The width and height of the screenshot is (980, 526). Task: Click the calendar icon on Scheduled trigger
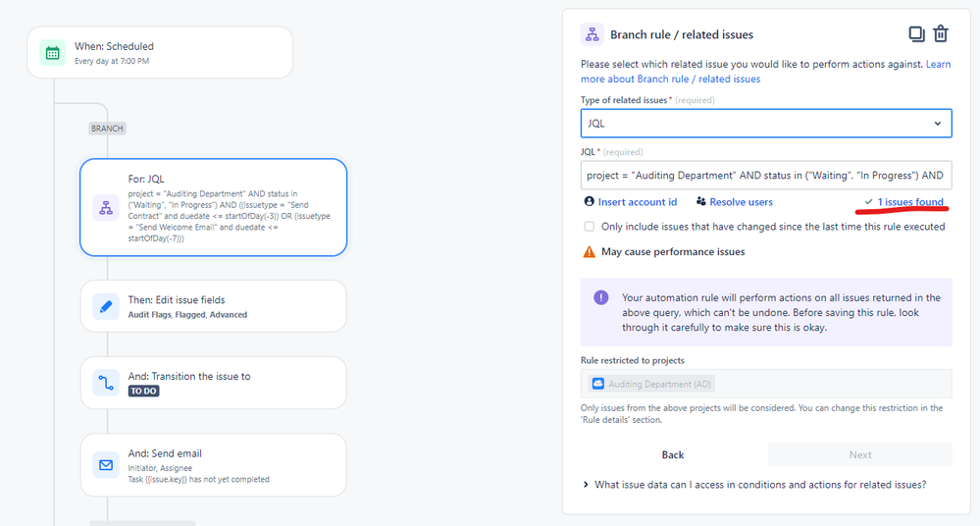[x=53, y=53]
